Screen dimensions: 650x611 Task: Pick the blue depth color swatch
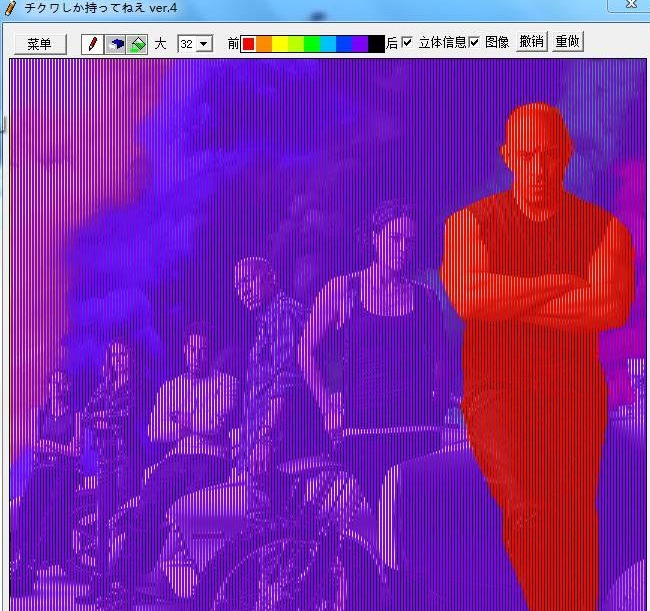[x=344, y=44]
